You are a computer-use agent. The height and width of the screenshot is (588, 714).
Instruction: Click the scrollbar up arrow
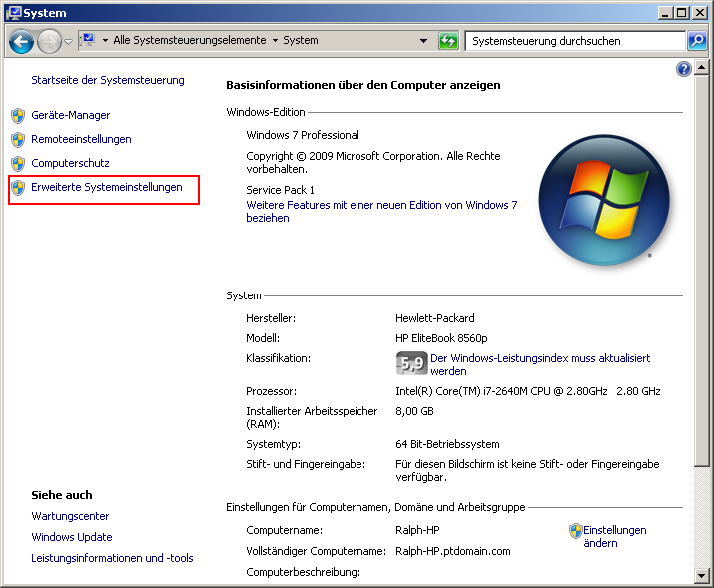(702, 68)
